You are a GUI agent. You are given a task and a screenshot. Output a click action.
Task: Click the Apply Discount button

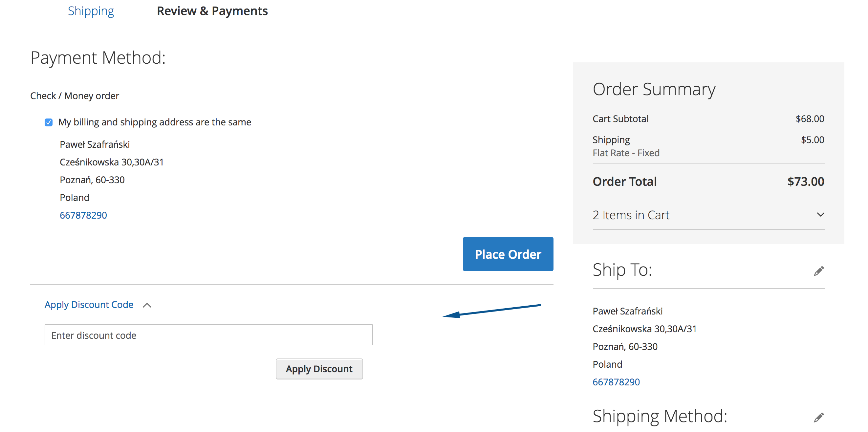[x=319, y=369]
